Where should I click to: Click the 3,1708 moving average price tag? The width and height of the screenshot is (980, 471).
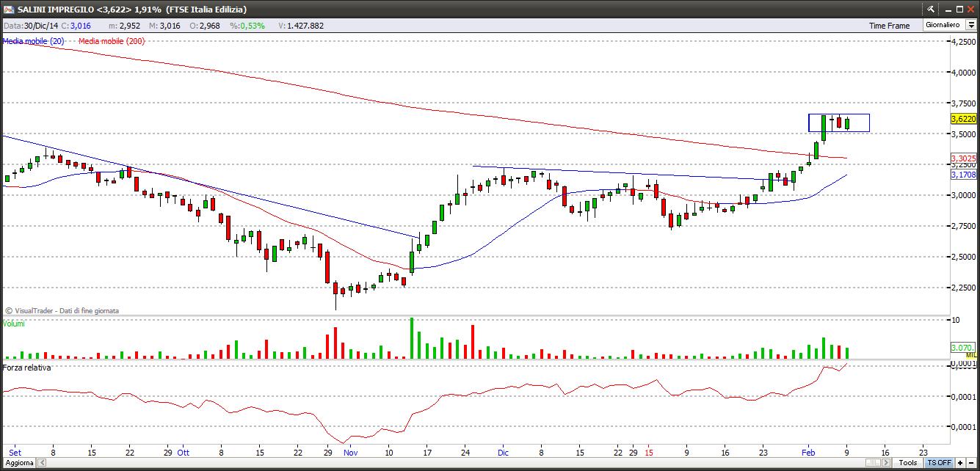coord(963,175)
